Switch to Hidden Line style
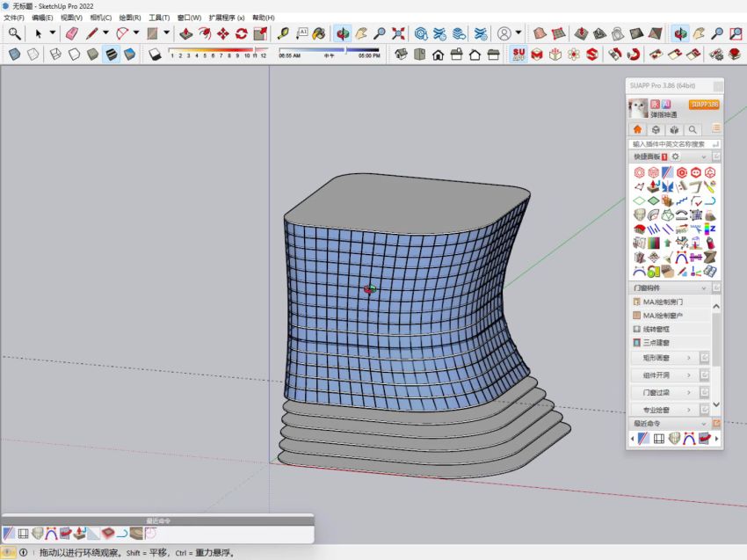 point(75,55)
